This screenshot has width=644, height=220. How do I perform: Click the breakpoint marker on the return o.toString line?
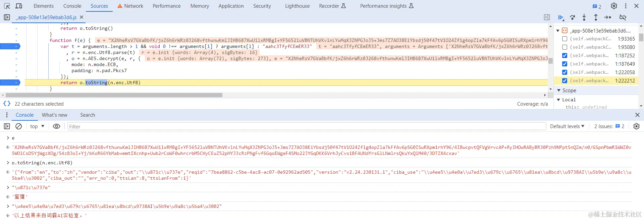pos(10,82)
